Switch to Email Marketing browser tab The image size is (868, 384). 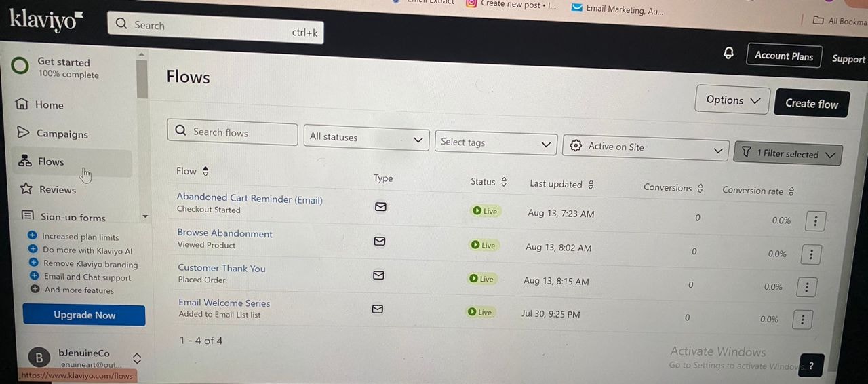click(x=617, y=9)
